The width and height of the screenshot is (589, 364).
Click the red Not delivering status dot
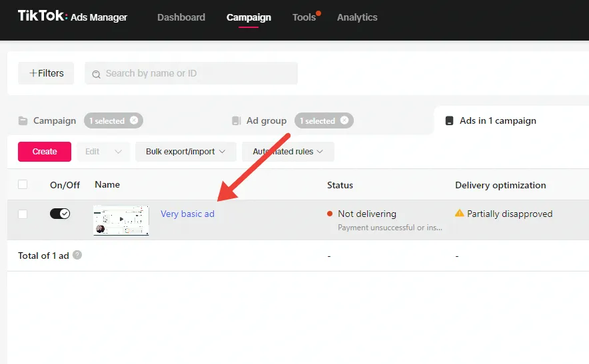330,214
